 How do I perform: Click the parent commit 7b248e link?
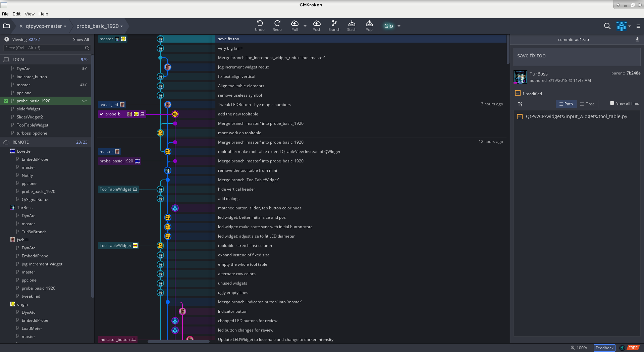(633, 73)
